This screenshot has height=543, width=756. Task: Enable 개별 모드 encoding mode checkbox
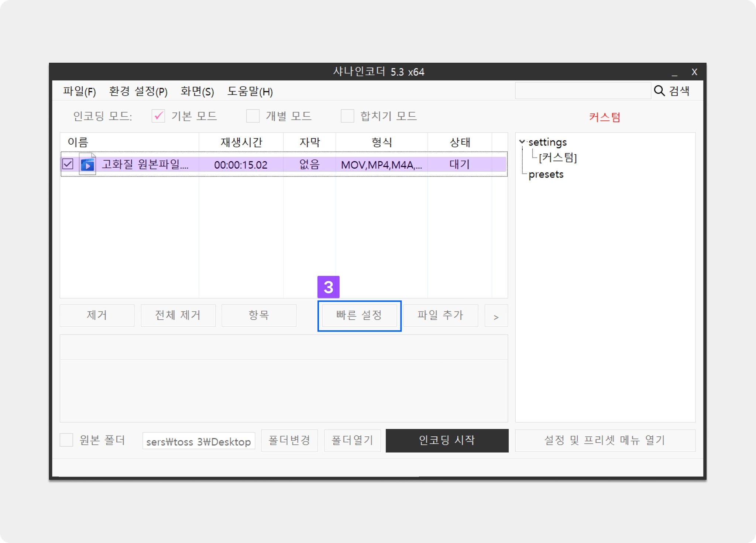pyautogui.click(x=253, y=116)
